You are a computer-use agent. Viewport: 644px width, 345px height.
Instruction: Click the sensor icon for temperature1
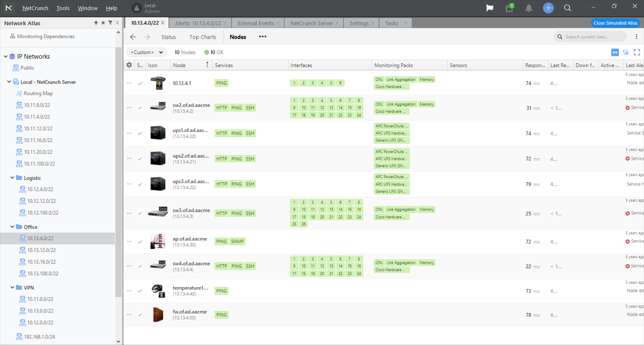point(158,291)
